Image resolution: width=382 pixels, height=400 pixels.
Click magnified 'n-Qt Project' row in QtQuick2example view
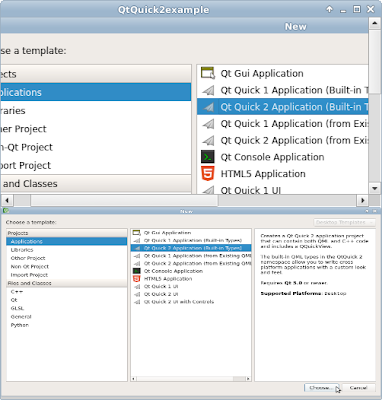tap(96, 147)
